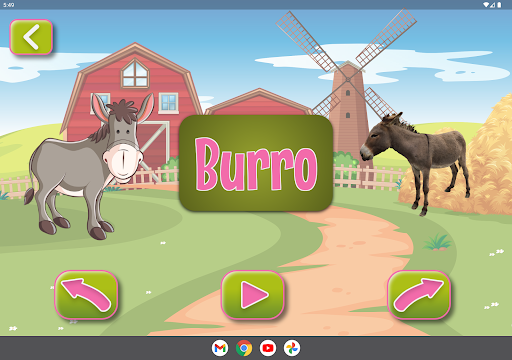Viewport: 512px width, 360px height.
Task: Tap the real donkey photo
Action: [415, 163]
